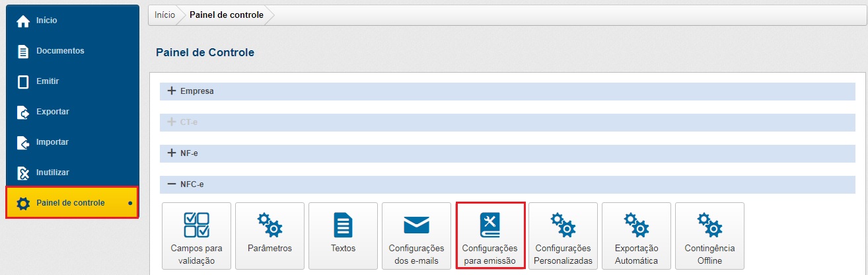Open the Parâmetros gears icon
The width and height of the screenshot is (868, 275).
tap(270, 225)
